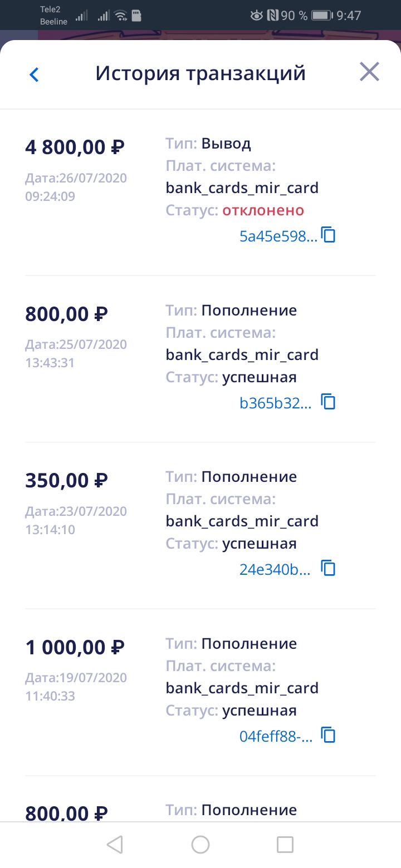
Task: Select the 800,00 ₽ deposit from 25/07/2020
Action: pos(66,314)
